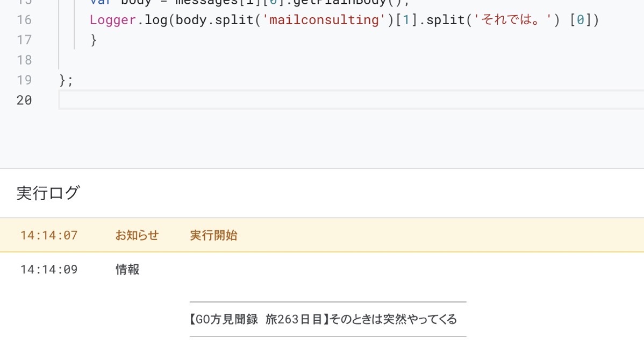
Task: Place cursor on the Logger keyword
Action: pyautogui.click(x=113, y=20)
